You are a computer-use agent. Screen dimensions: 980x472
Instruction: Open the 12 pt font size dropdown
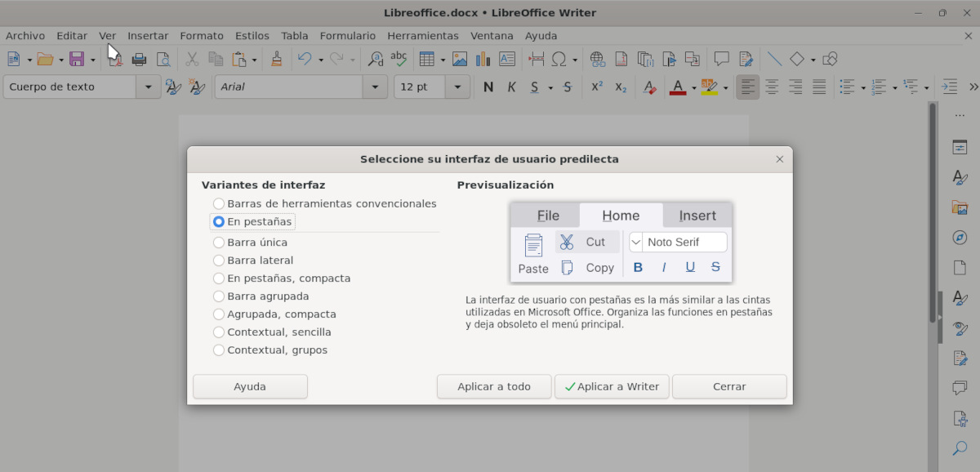(x=457, y=87)
